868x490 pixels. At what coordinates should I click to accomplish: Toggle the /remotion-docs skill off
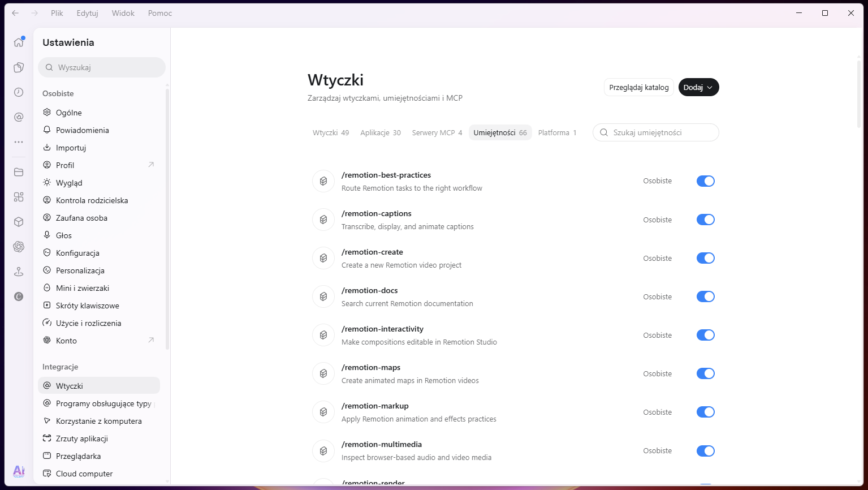point(706,296)
